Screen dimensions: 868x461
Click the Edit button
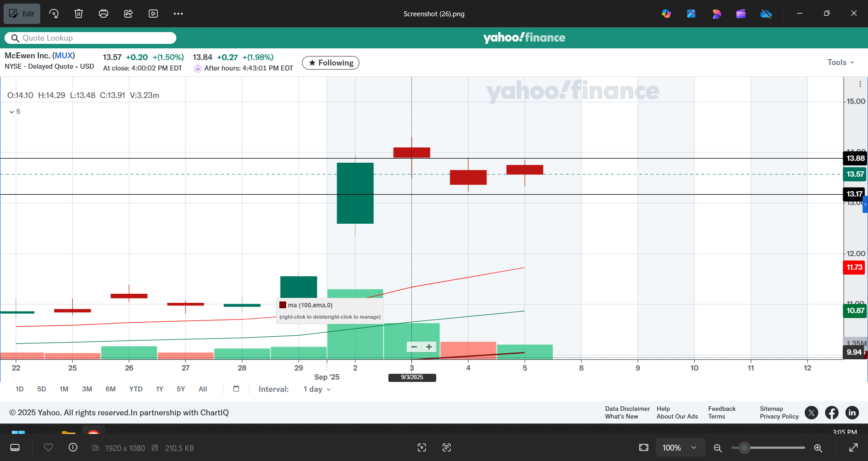click(22, 14)
